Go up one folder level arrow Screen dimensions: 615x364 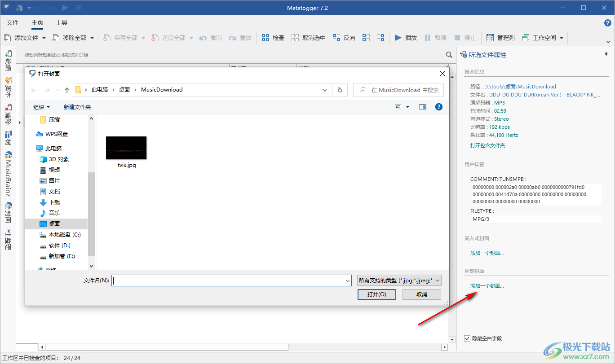67,90
